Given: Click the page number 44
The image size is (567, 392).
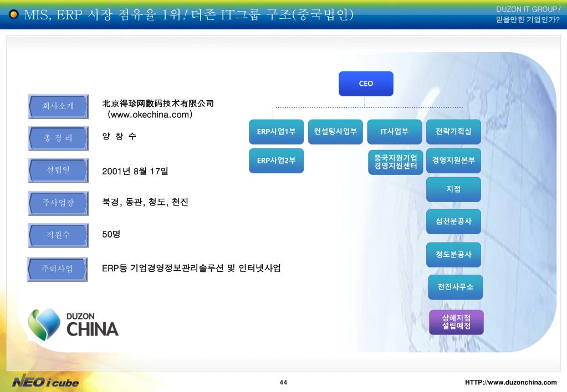Looking at the screenshot, I should click(284, 382).
